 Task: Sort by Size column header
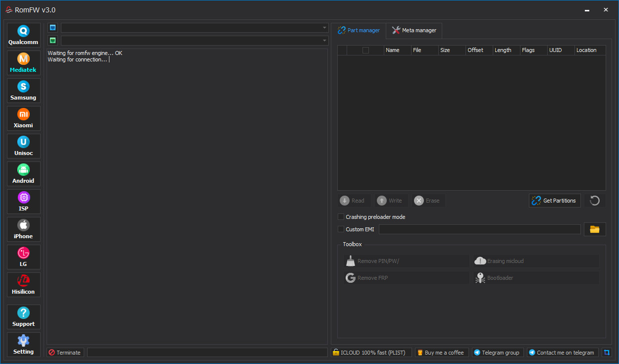click(x=452, y=50)
